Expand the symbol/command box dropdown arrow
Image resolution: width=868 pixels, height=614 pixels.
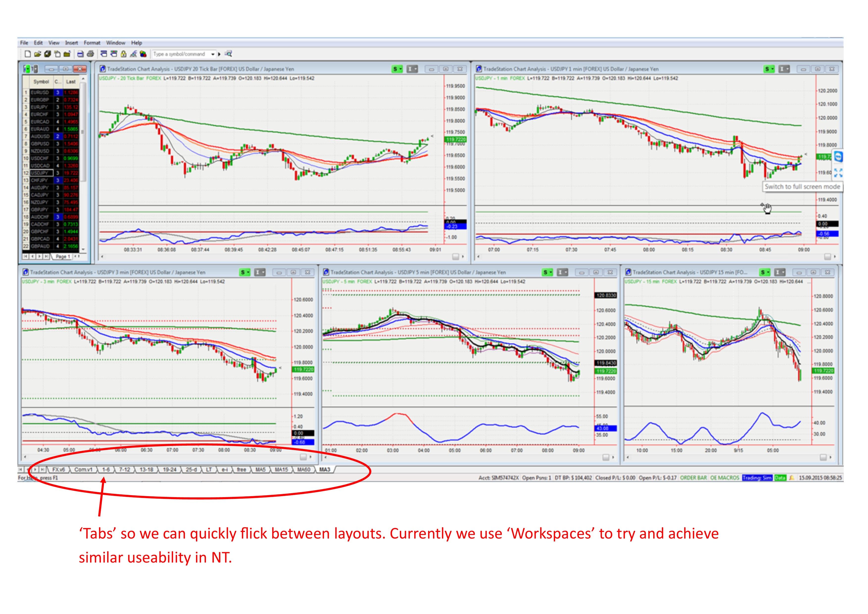point(213,54)
